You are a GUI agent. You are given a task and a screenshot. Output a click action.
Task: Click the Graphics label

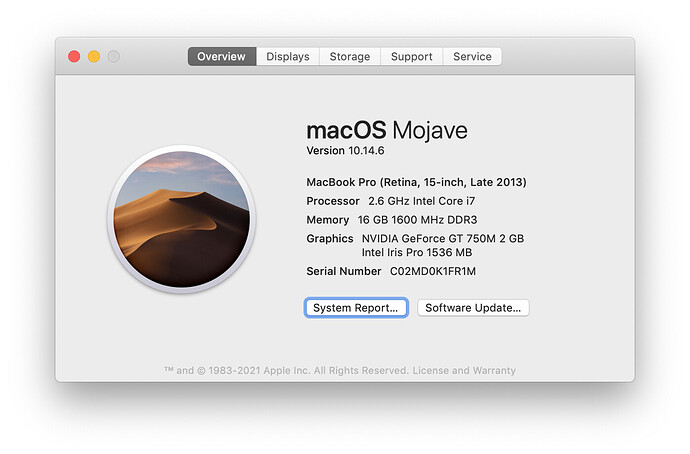pyautogui.click(x=330, y=238)
